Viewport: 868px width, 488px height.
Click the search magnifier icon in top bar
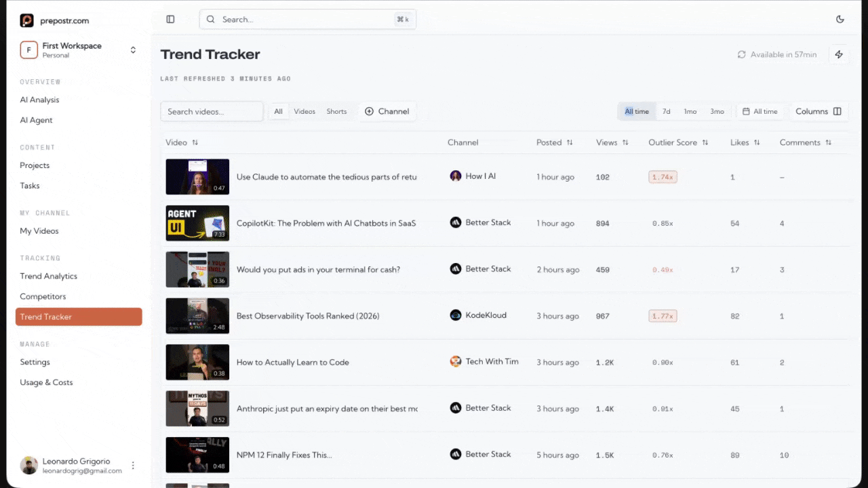pos(211,20)
